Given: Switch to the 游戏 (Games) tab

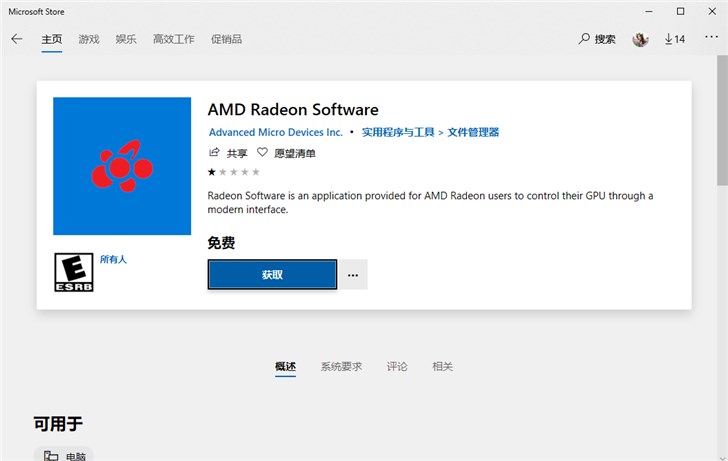Looking at the screenshot, I should [x=89, y=39].
